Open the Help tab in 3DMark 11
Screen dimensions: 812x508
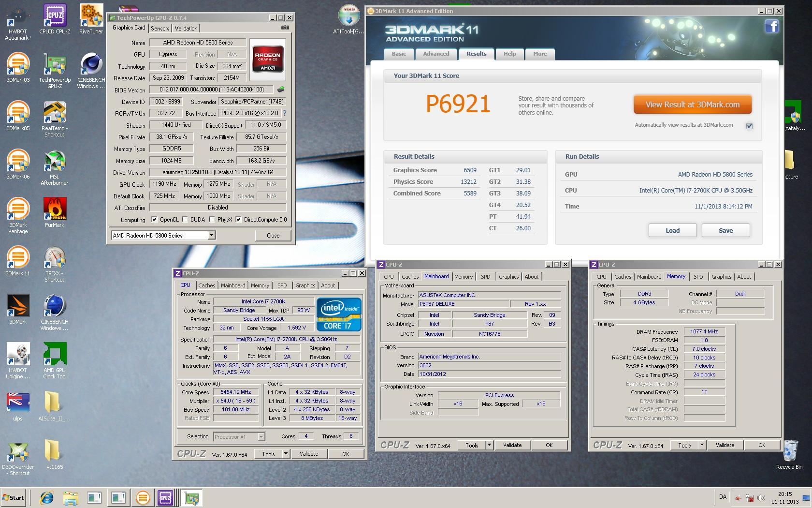point(509,54)
